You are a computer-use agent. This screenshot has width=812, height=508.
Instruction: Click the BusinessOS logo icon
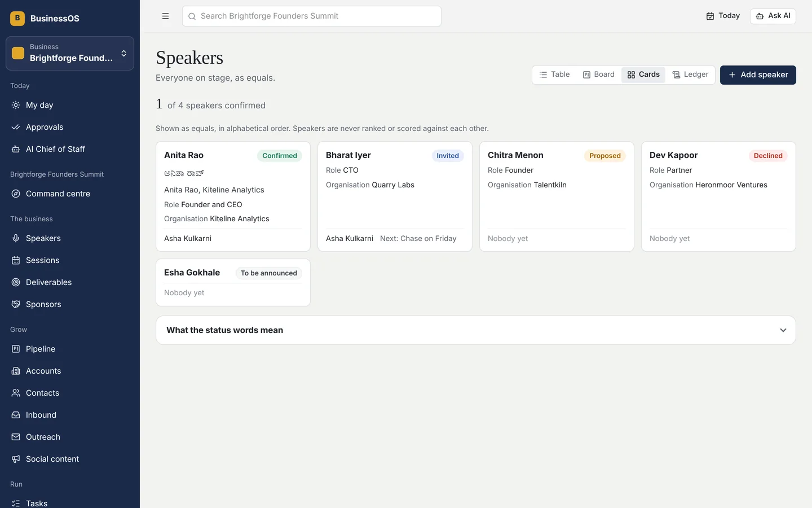pyautogui.click(x=17, y=18)
